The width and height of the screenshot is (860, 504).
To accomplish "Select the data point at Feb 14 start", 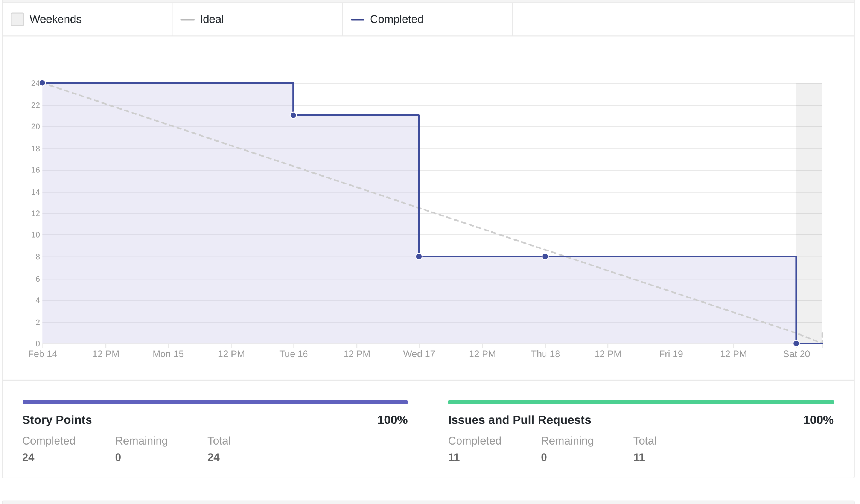I will point(43,83).
